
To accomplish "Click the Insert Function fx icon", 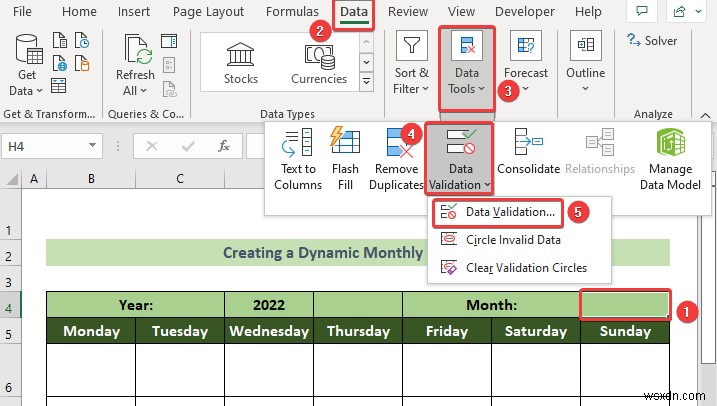I will 224,146.
